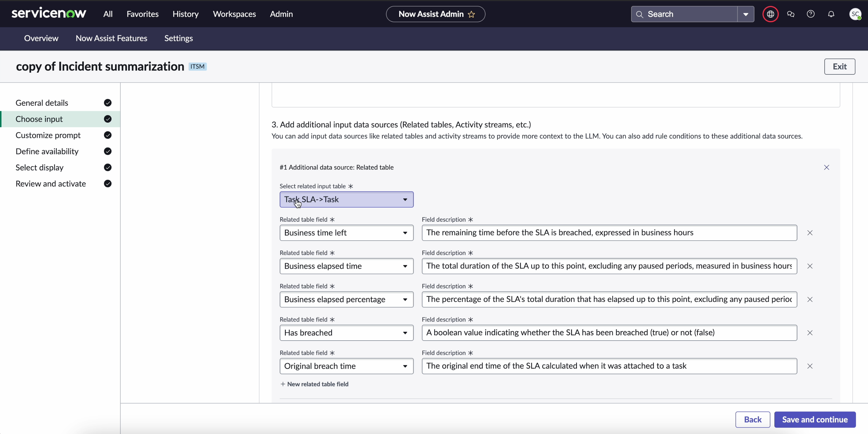868x434 pixels.
Task: Remove the Business elapsed percentage row
Action: tap(810, 300)
